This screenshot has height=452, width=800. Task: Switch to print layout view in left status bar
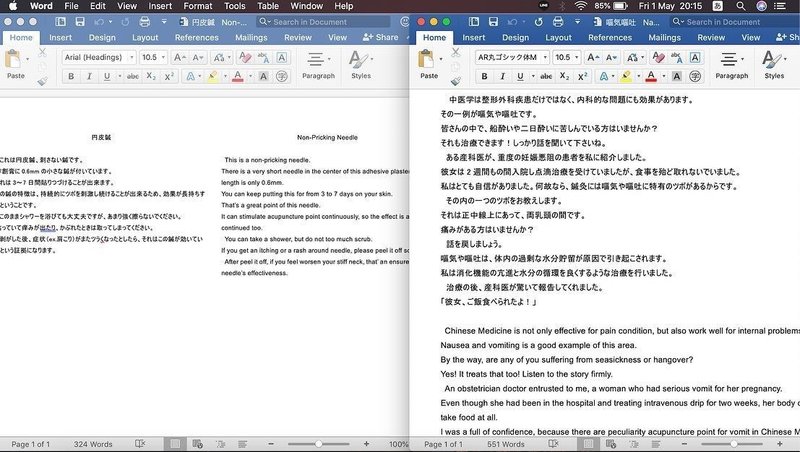(x=175, y=444)
